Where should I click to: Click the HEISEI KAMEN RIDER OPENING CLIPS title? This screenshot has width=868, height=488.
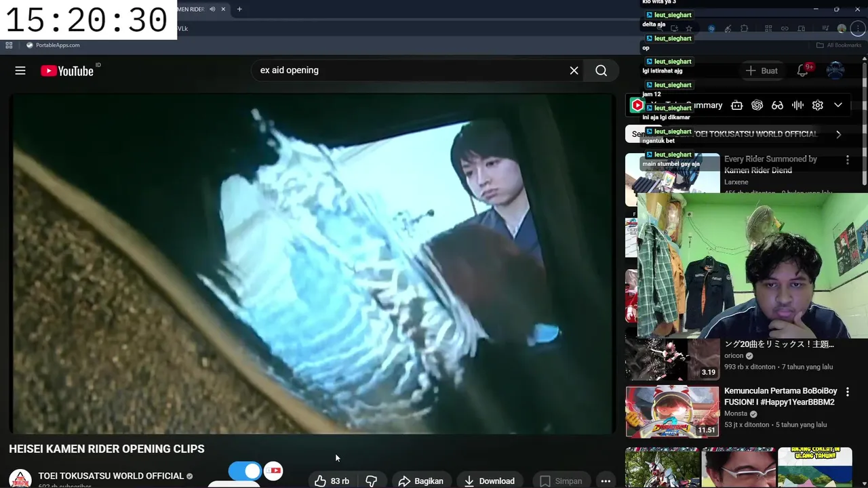pos(106,449)
